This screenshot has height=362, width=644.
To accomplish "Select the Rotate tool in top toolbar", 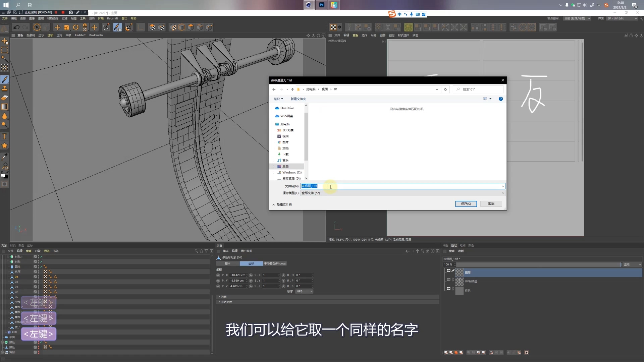I will (x=76, y=27).
